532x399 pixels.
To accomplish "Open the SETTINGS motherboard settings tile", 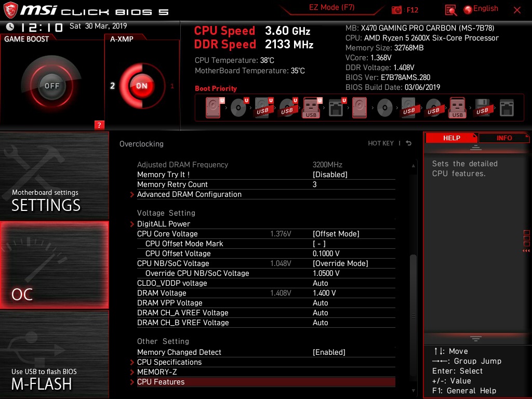I will (x=54, y=176).
